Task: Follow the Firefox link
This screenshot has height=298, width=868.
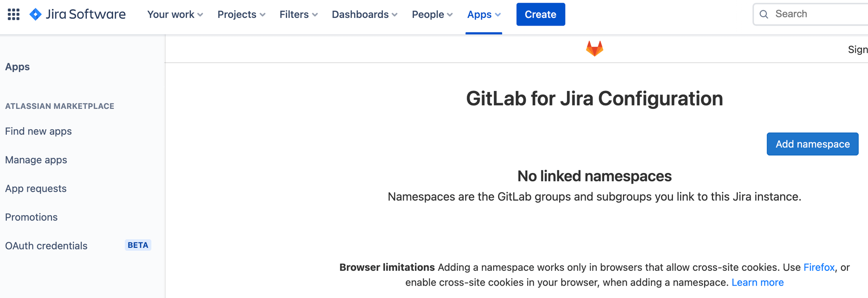Action: pos(819,267)
